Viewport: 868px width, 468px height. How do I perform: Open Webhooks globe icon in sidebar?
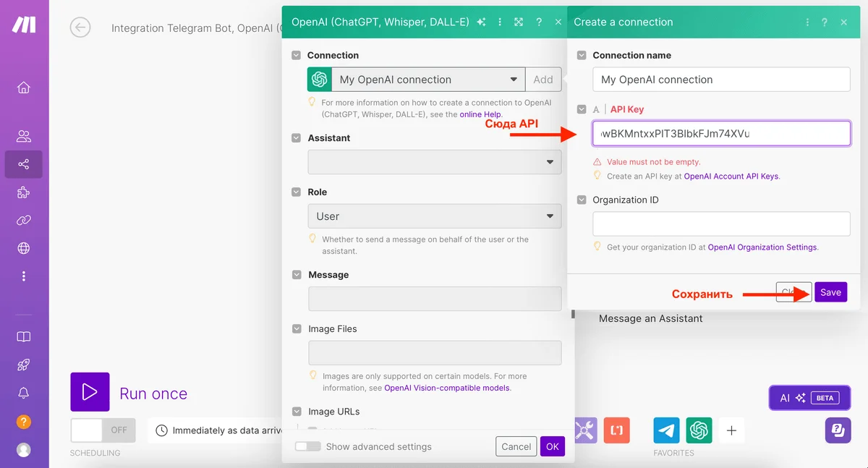point(24,248)
